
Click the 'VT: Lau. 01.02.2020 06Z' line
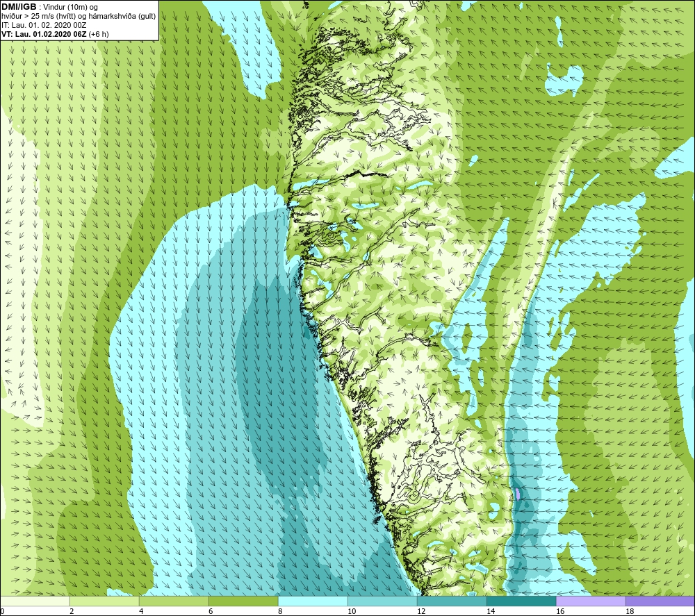(55, 34)
